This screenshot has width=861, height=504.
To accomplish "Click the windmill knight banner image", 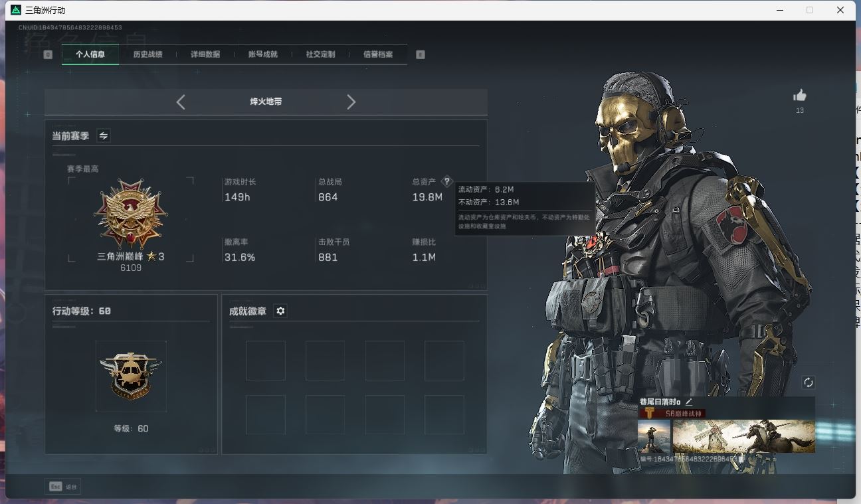I will [x=743, y=436].
